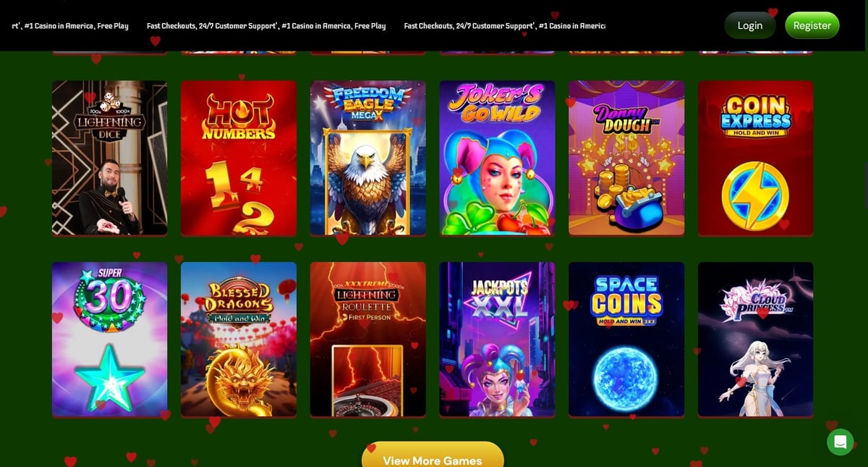Open Blessed Dragons Hold and Win
Image resolution: width=868 pixels, height=467 pixels.
point(239,339)
